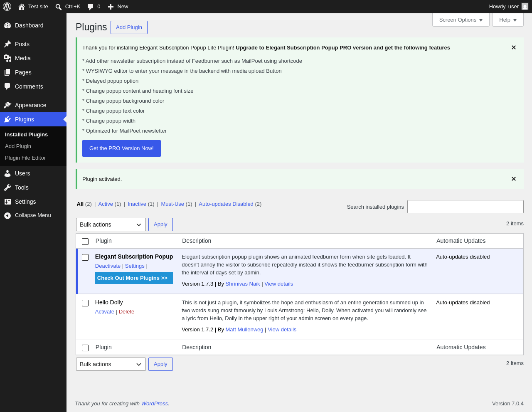Viewport: 532px width, 412px height.
Task: Open Shrinivas Naik author link
Action: pyautogui.click(x=243, y=284)
